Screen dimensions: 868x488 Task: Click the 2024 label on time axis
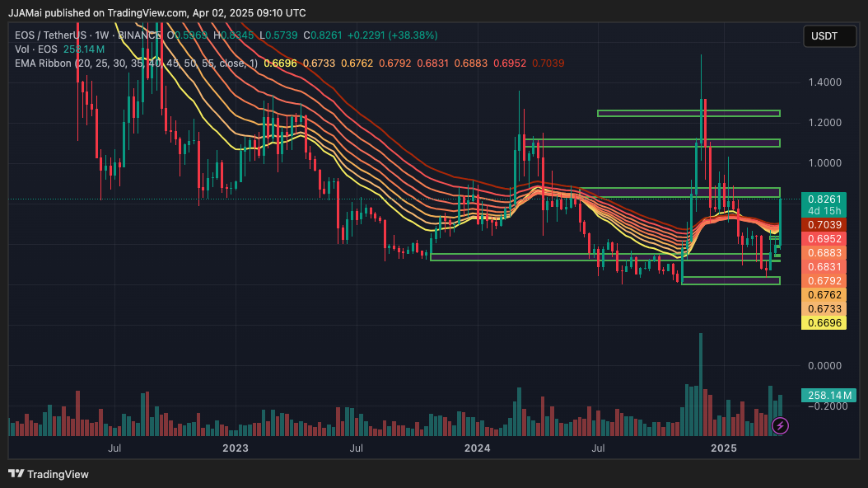pos(477,448)
